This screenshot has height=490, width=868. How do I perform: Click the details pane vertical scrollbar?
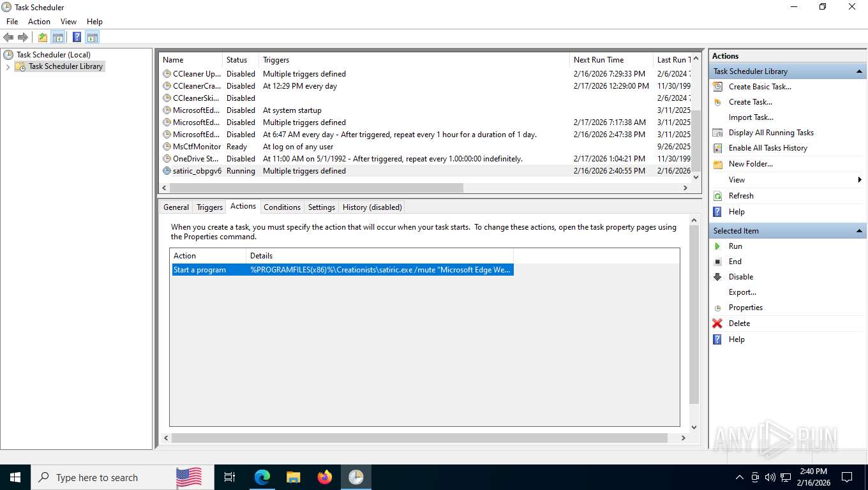tap(694, 314)
